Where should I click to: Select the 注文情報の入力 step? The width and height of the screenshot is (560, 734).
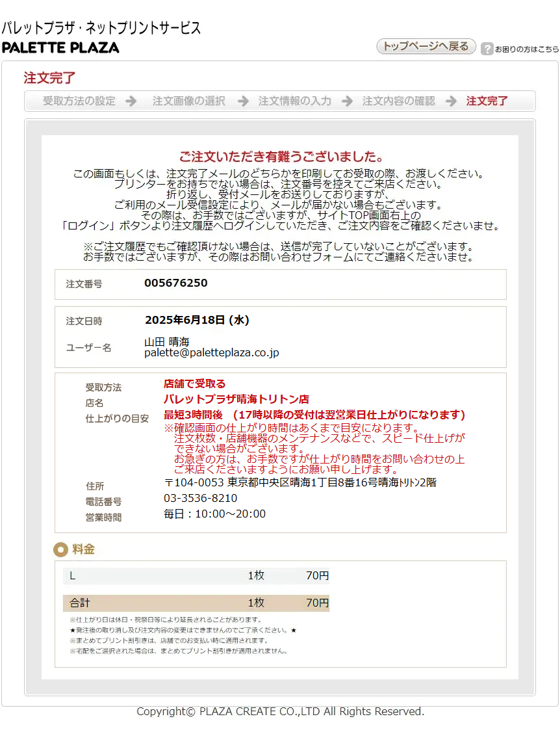(x=295, y=101)
